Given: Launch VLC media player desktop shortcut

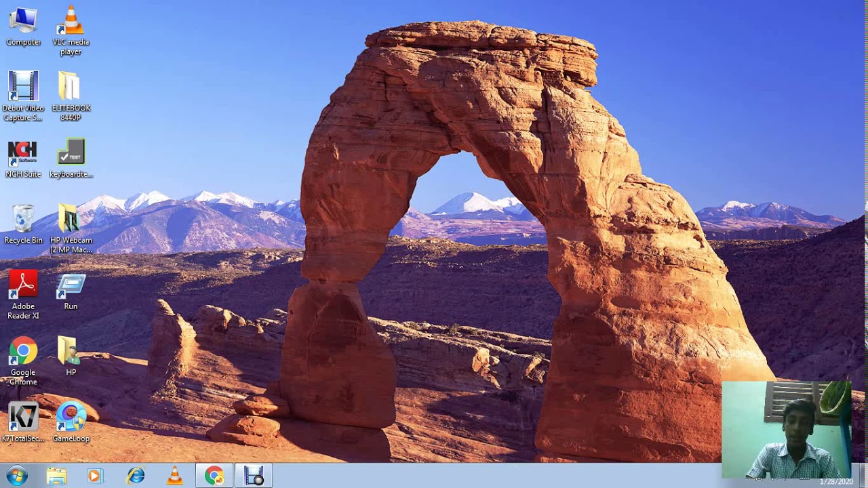Looking at the screenshot, I should tap(71, 31).
